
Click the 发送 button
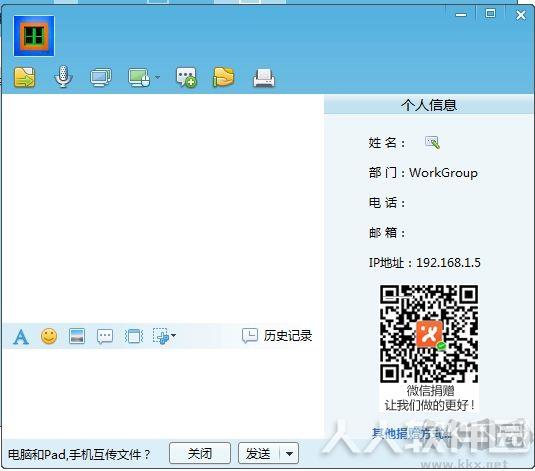(259, 453)
